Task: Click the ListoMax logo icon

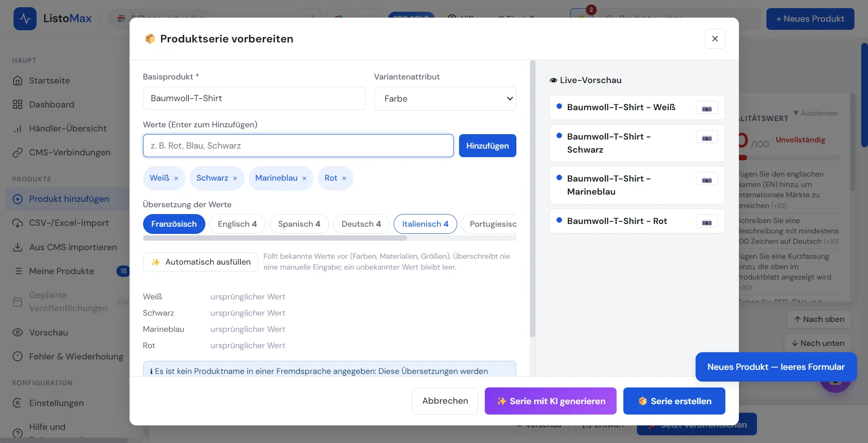Action: pyautogui.click(x=25, y=19)
